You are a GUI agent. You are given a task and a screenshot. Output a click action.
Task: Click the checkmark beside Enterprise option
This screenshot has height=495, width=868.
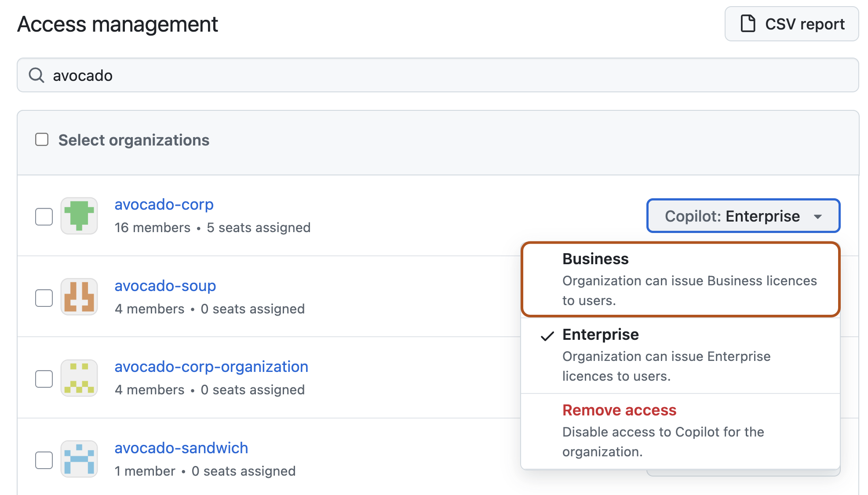pos(547,336)
